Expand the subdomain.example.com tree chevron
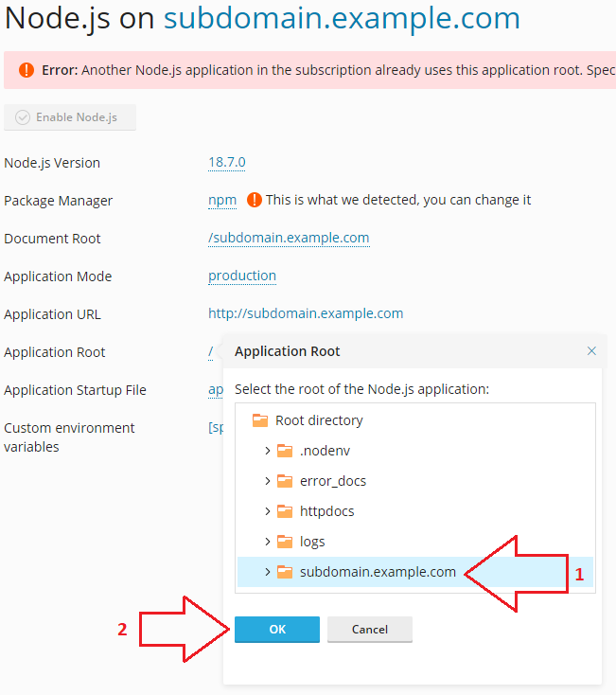Image resolution: width=616 pixels, height=695 pixels. [268, 572]
